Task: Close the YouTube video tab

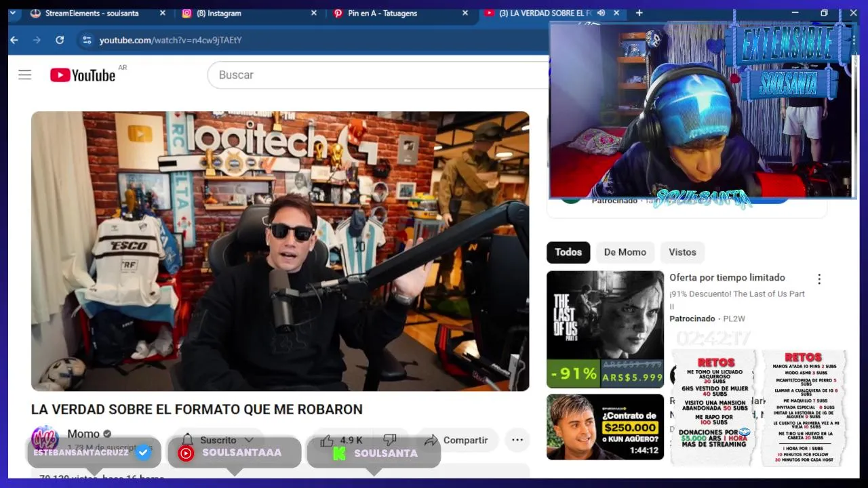Action: 616,13
